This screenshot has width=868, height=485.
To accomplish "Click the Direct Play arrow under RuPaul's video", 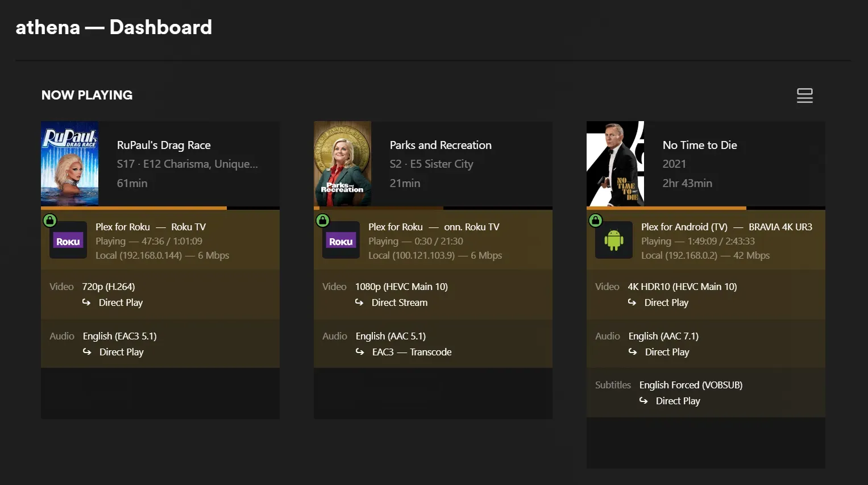I will [87, 303].
